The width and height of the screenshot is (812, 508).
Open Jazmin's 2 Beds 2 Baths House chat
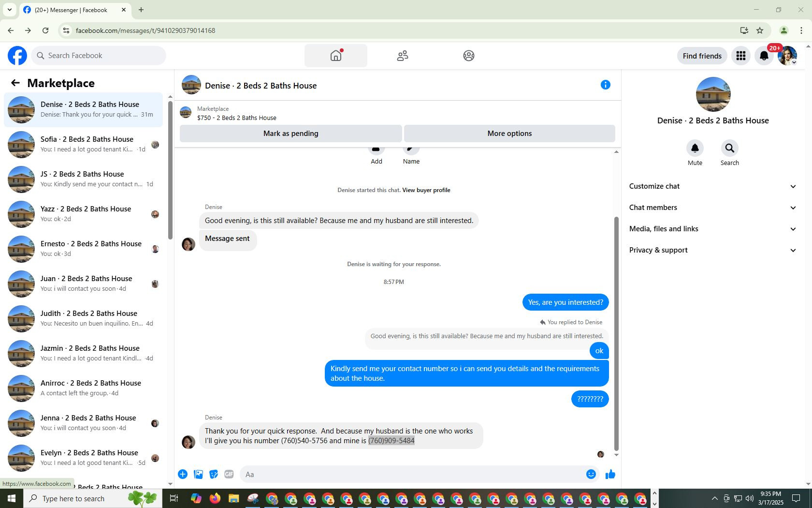(x=84, y=354)
